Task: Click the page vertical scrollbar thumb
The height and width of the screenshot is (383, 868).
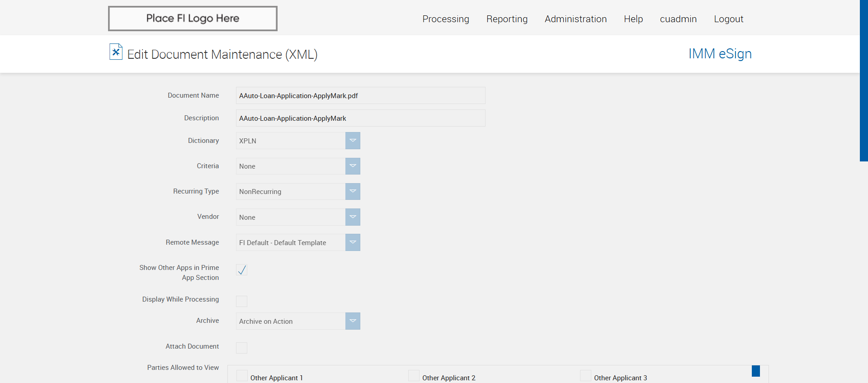Action: [863, 80]
